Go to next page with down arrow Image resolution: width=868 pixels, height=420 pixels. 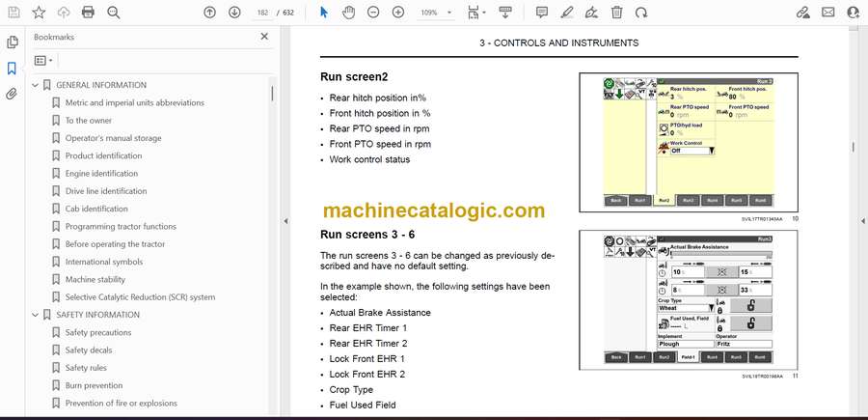pos(234,13)
